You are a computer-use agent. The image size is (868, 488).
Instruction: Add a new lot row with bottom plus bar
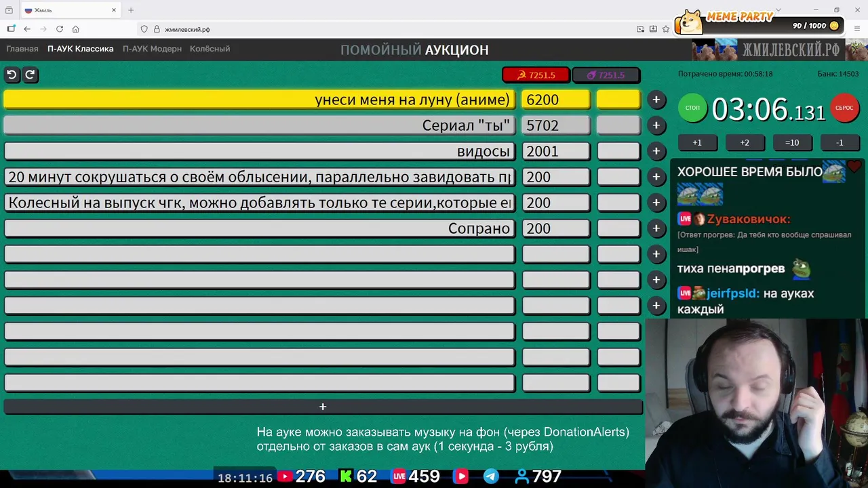pos(323,407)
